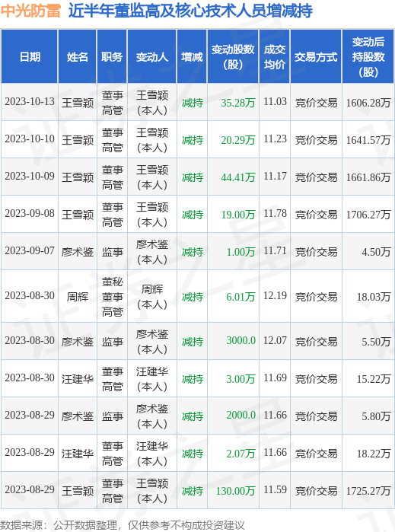Click the 12.19 average price cell
This screenshot has width=395, height=532.
click(275, 296)
